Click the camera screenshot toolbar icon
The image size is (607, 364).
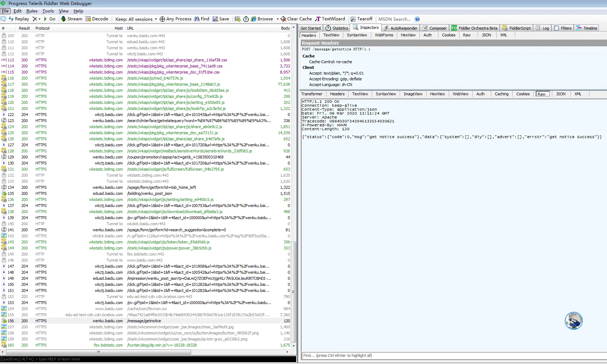click(238, 19)
